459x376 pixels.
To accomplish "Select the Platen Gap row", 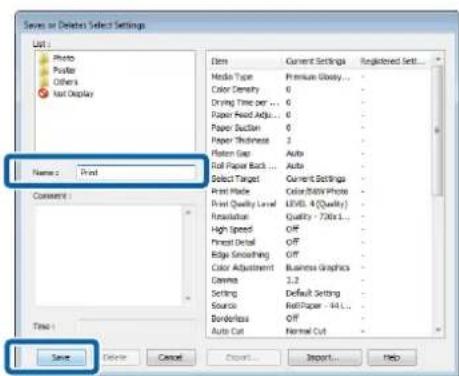I will coord(320,153).
